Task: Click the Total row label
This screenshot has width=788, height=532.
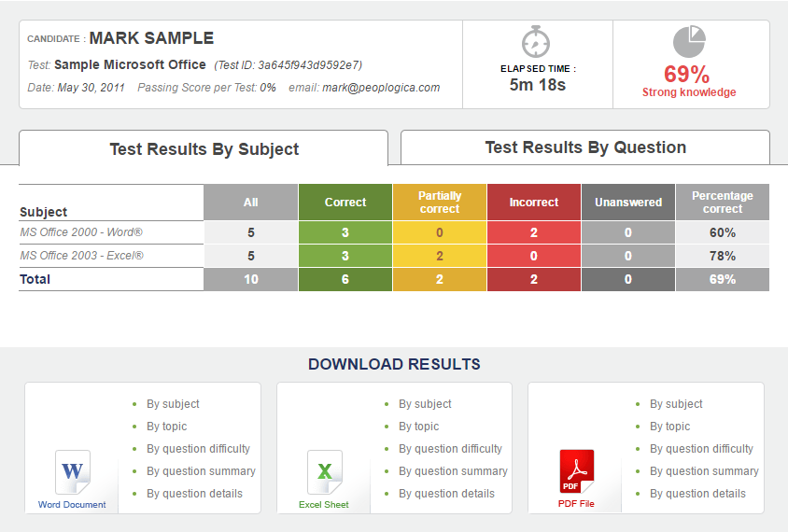Action: pyautogui.click(x=35, y=279)
